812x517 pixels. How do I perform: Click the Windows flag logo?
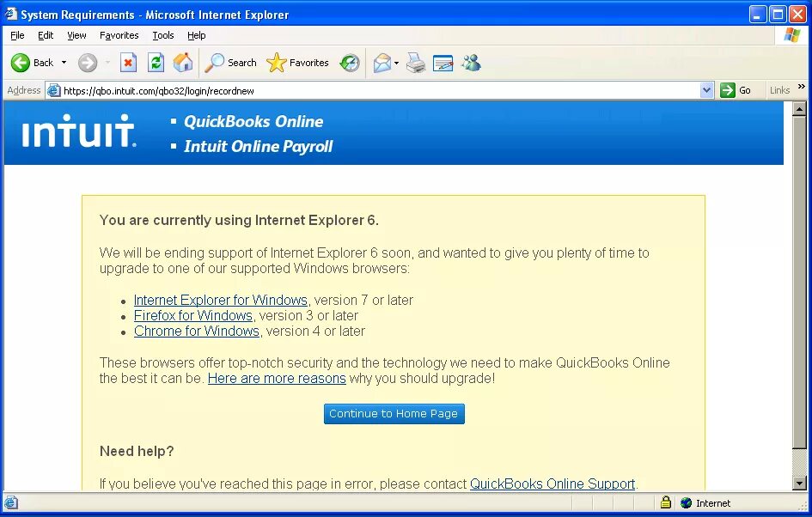[791, 36]
